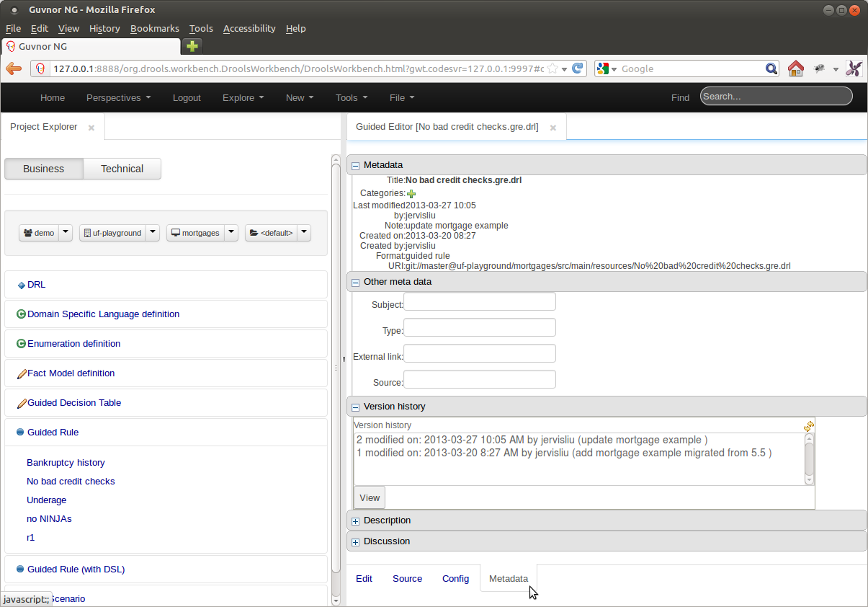Click the Version history list scrollbar

tap(809, 458)
